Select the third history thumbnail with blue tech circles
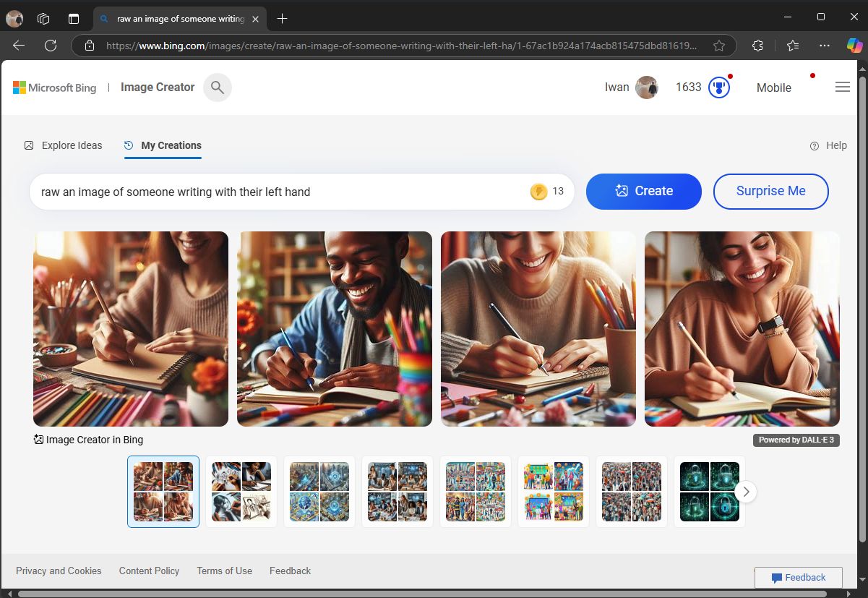This screenshot has width=868, height=598. click(319, 492)
